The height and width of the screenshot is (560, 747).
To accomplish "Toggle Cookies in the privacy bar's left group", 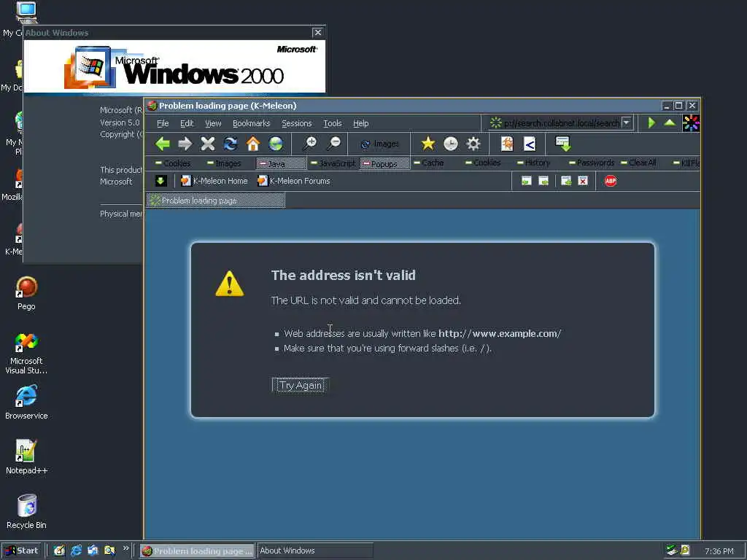I will 173,163.
